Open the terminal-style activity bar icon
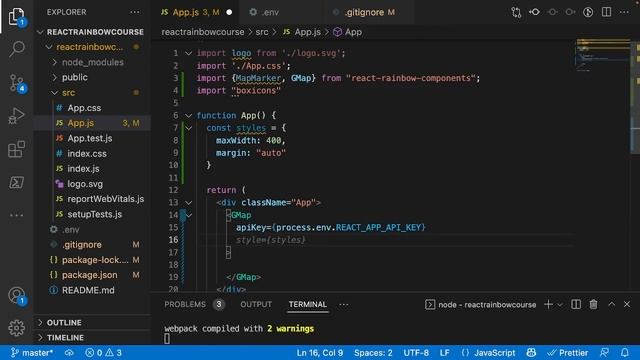The width and height of the screenshot is (640, 360). tap(16, 182)
